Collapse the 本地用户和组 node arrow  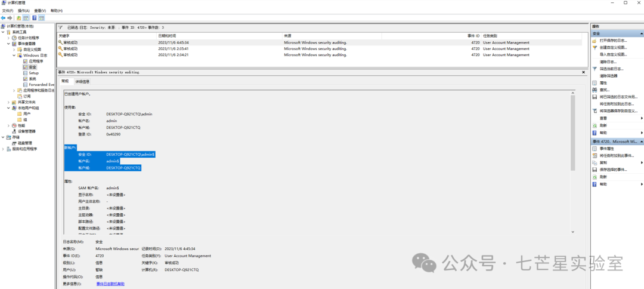click(8, 107)
